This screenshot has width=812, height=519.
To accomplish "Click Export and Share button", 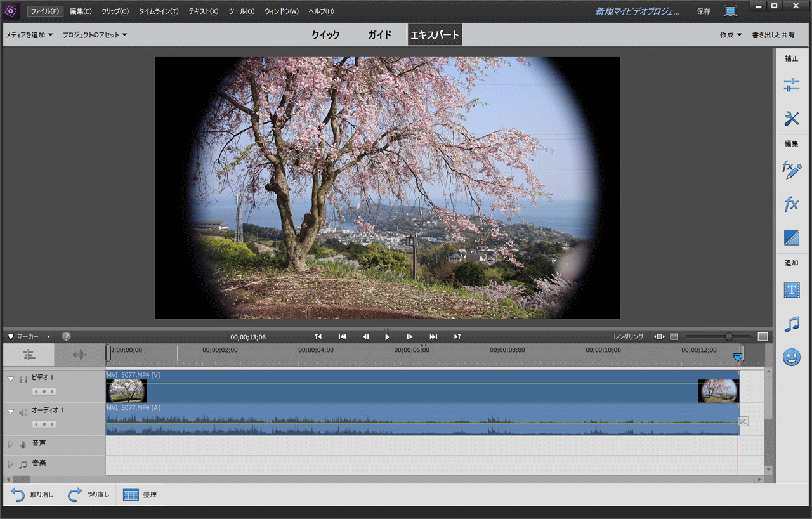I will pos(773,35).
